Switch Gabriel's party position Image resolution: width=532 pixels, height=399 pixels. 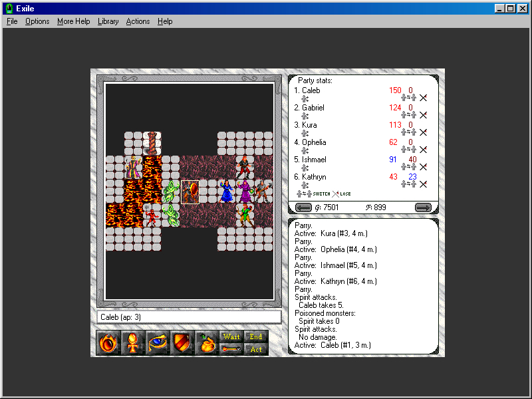[408, 115]
